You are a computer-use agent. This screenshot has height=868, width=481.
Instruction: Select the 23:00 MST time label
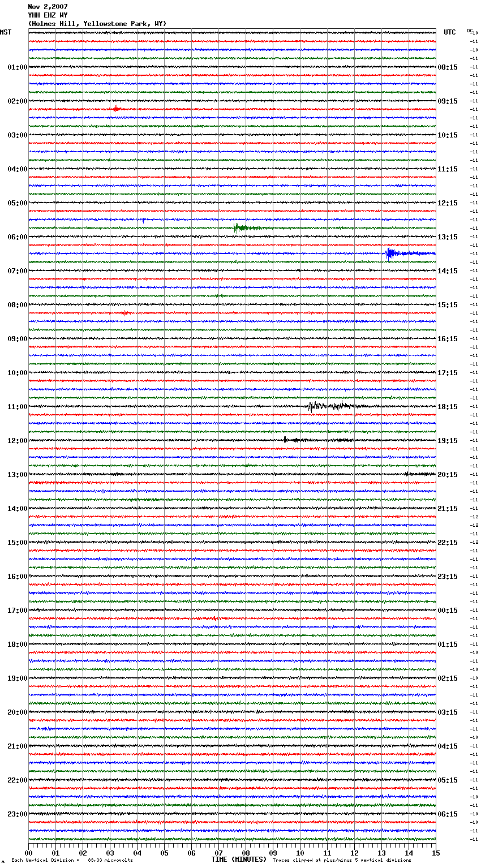18,814
